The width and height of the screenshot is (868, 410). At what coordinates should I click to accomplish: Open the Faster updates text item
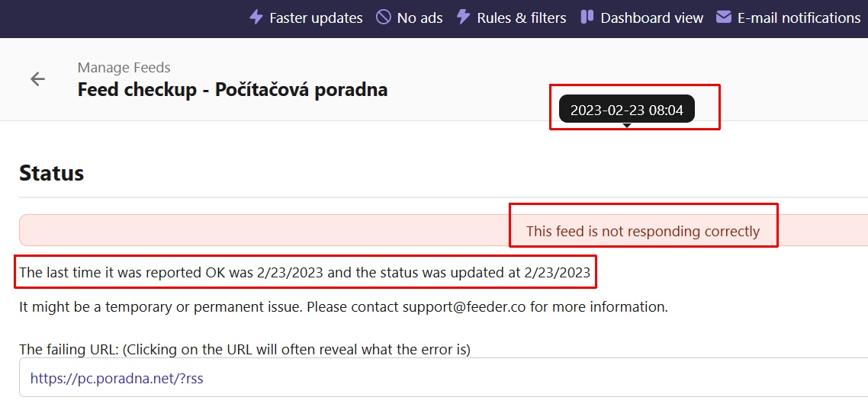(316, 18)
